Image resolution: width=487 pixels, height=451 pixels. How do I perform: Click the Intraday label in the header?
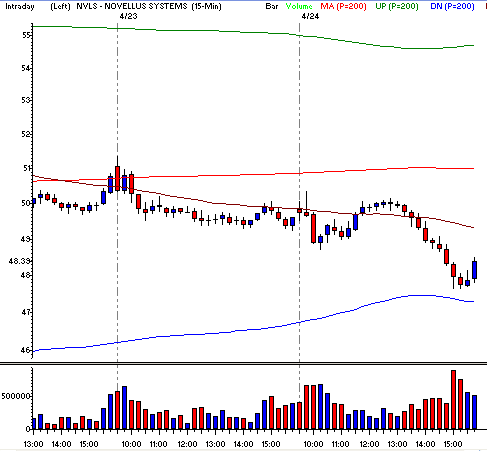(20, 6)
